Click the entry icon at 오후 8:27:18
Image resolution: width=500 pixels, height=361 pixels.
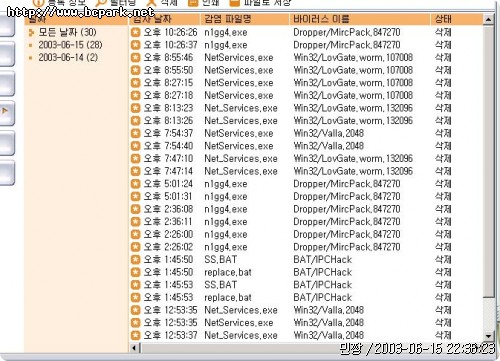click(x=135, y=96)
